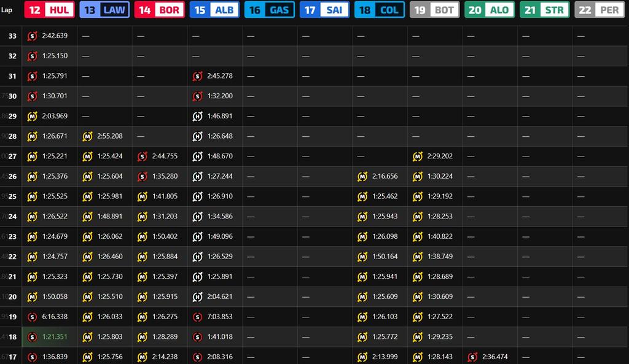Click medium tyre icon beside 1:50.164
629x364 pixels.
click(x=362, y=257)
